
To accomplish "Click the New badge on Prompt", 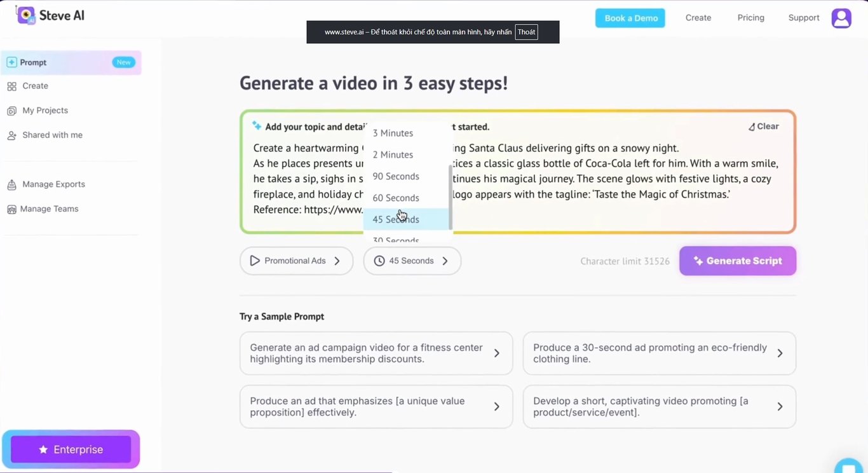I will (124, 62).
